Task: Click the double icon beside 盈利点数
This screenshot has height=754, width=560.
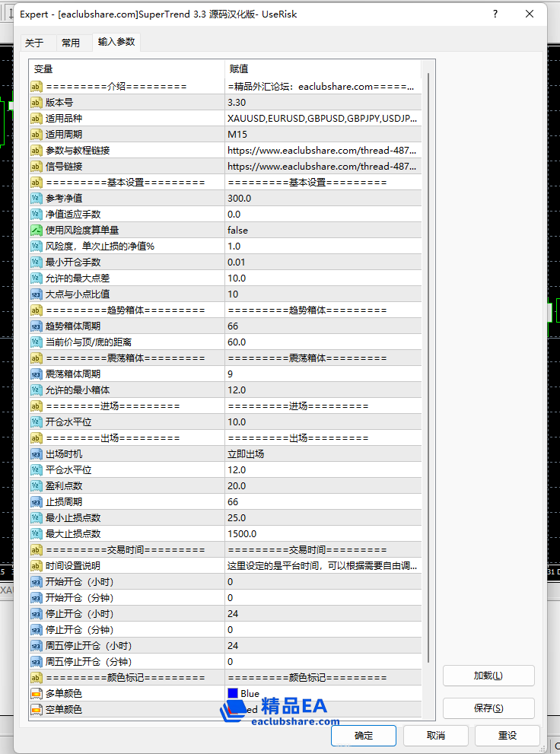Action: tap(37, 485)
